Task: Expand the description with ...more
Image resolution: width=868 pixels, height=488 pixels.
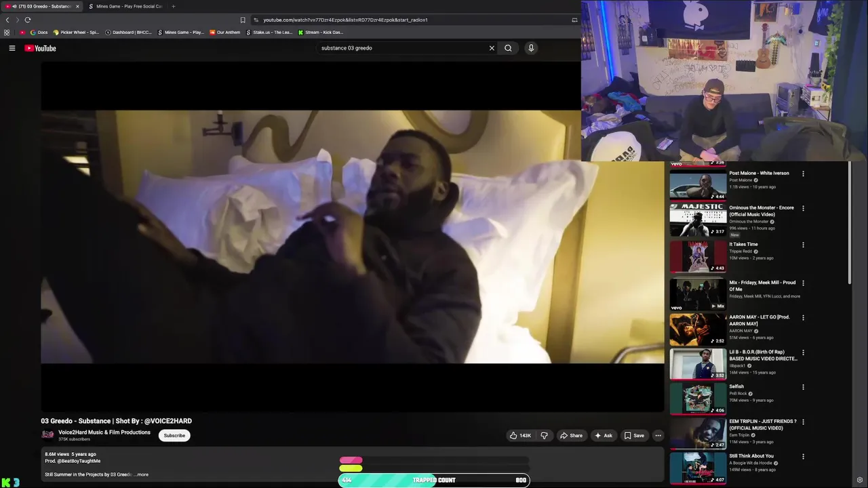Action: [142, 474]
